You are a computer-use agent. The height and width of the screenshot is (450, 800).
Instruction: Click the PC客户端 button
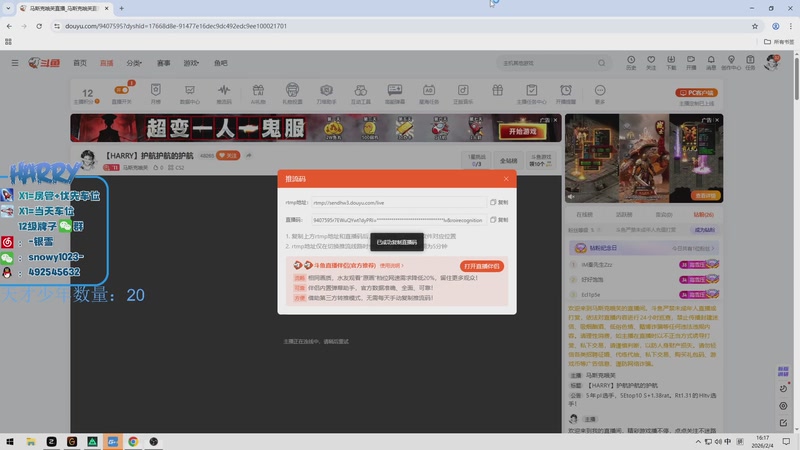(696, 92)
